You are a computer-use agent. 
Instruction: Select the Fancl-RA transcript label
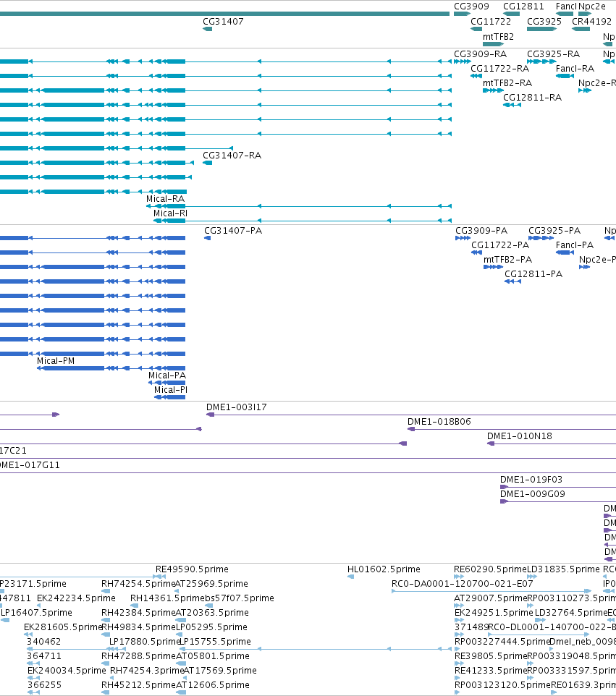point(575,68)
